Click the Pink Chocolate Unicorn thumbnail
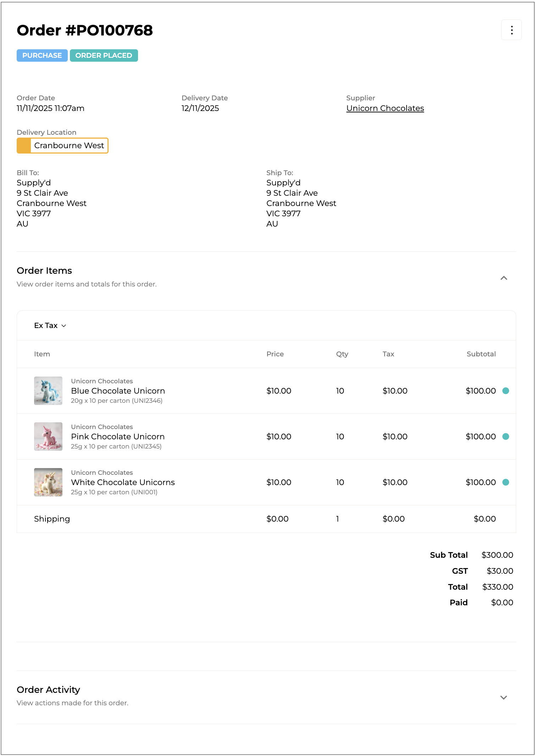The height and width of the screenshot is (756, 535). pyautogui.click(x=48, y=437)
